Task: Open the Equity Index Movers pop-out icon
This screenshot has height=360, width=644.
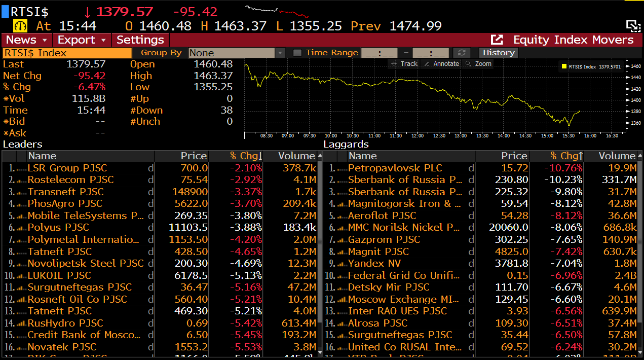Action: [x=497, y=40]
